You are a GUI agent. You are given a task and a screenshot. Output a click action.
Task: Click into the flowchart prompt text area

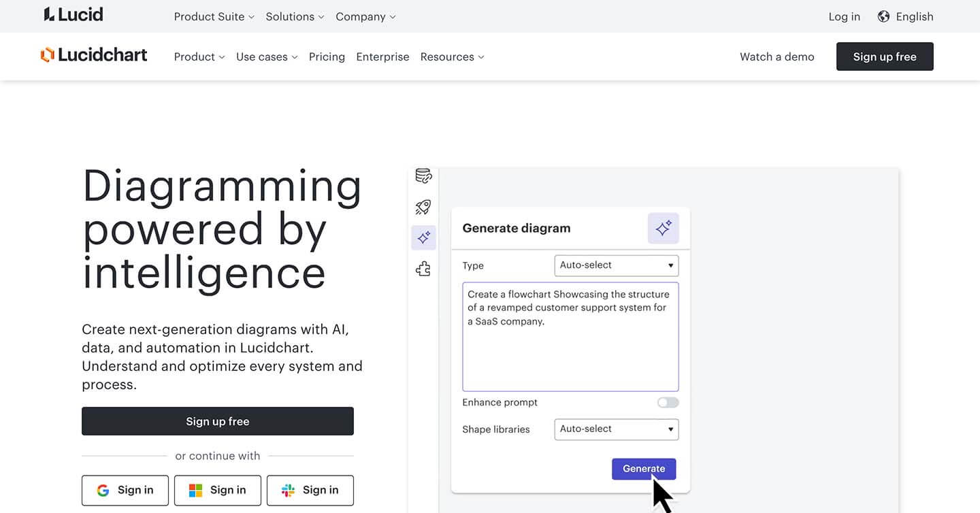[570, 337]
